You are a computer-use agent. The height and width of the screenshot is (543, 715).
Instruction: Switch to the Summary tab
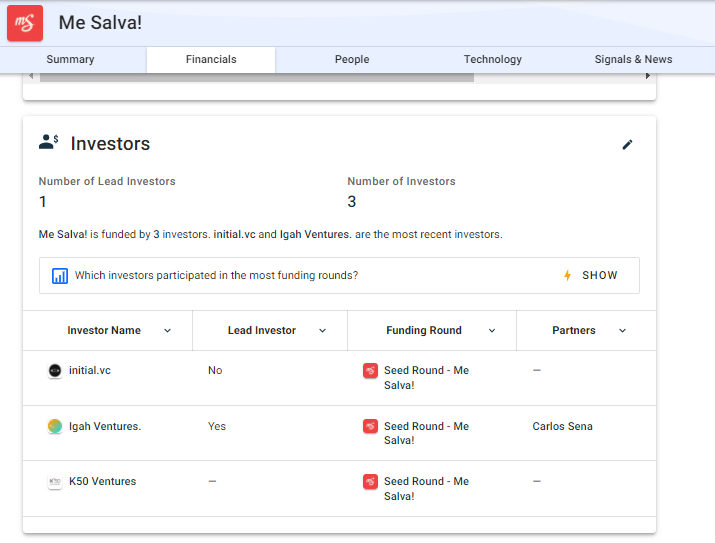tap(70, 59)
